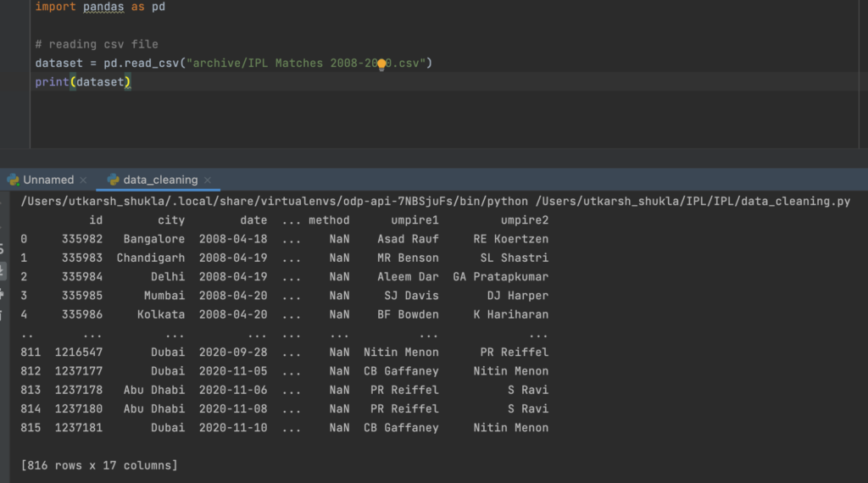
Task: Select the data_cleaning run tab
Action: coord(159,180)
